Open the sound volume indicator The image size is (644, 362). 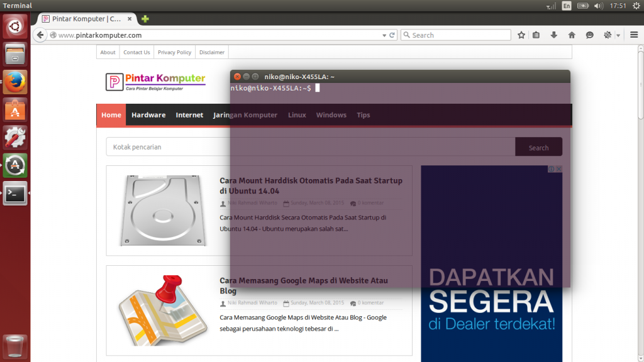(x=598, y=6)
